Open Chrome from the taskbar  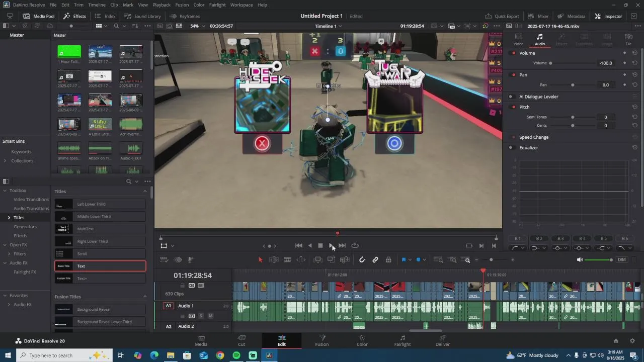coord(220,355)
